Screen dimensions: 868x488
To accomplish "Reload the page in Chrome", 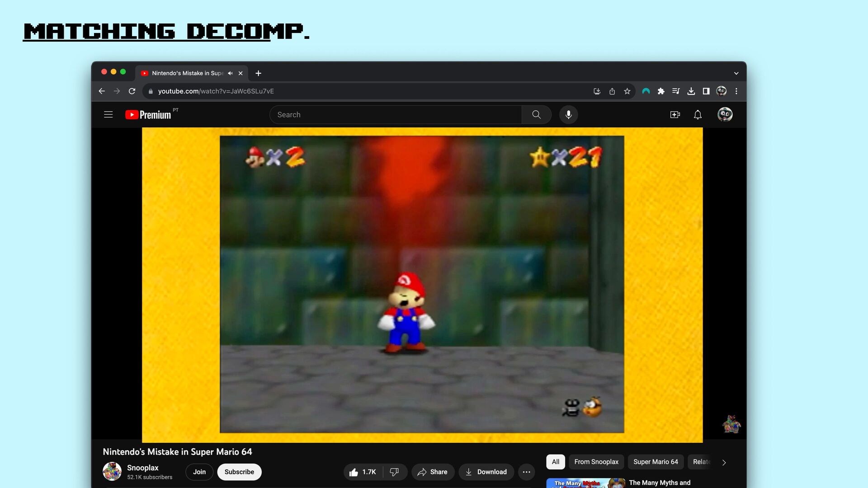I will coord(132,91).
